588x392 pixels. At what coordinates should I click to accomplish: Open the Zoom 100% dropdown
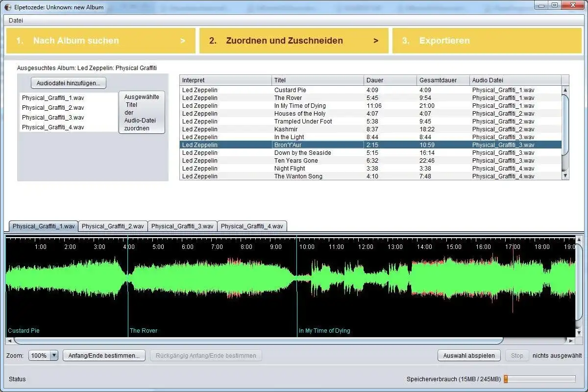[44, 356]
